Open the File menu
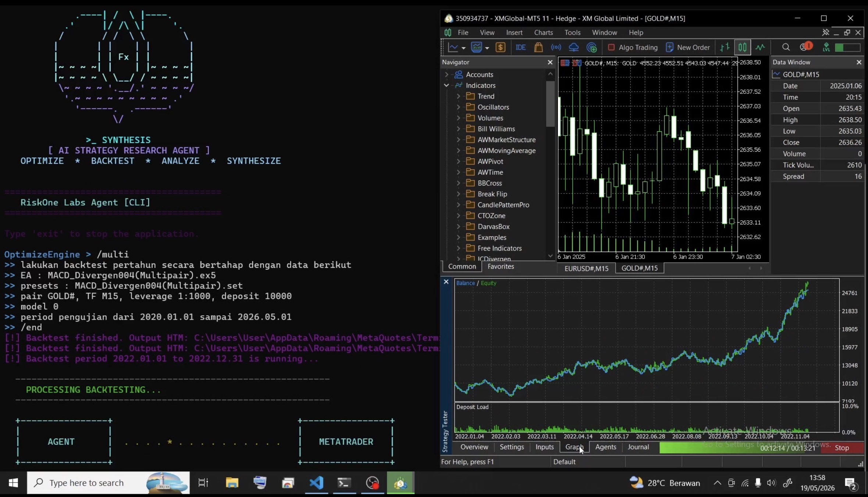Viewport: 868px width, 497px height. click(x=463, y=32)
